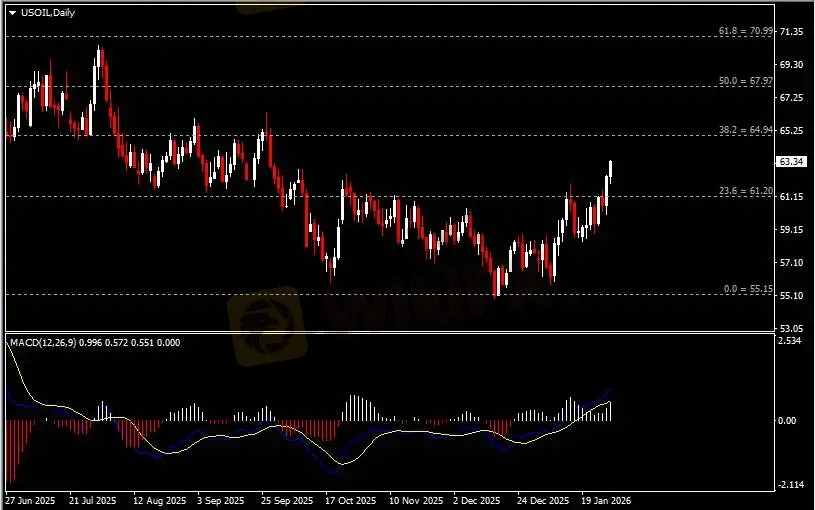Viewport: 815px width, 510px height.
Task: Click the USOIL,Daily chart title
Action: 47,13
